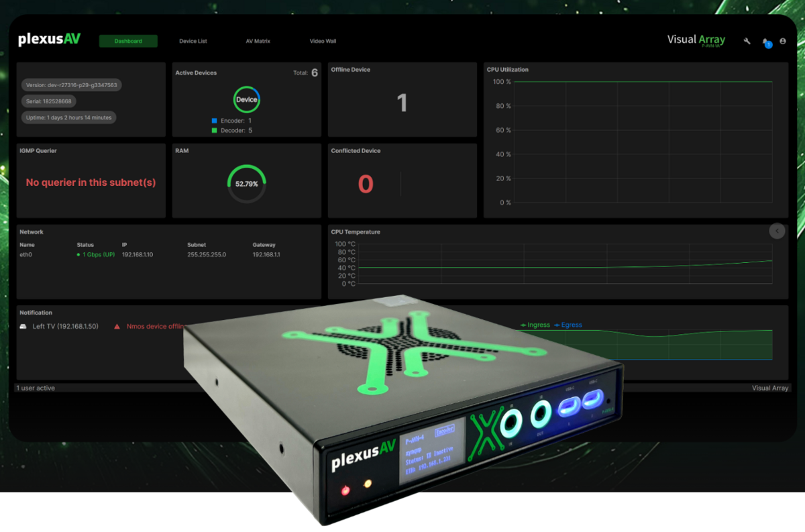The height and width of the screenshot is (532, 805).
Task: Click the RAM 52.79% gauge
Action: [x=247, y=184]
